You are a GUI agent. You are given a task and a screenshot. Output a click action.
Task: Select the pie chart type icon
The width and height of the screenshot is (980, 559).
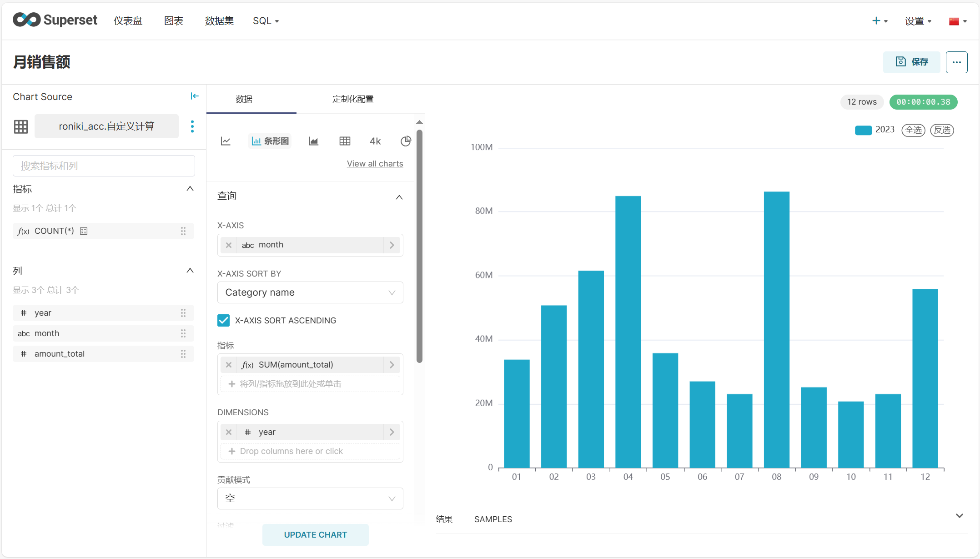coord(406,141)
